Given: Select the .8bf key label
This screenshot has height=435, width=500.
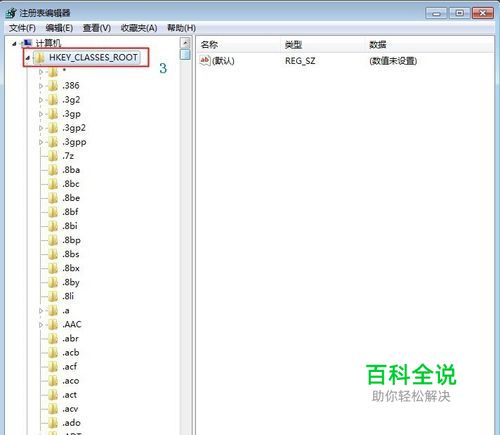Looking at the screenshot, I should click(70, 212).
